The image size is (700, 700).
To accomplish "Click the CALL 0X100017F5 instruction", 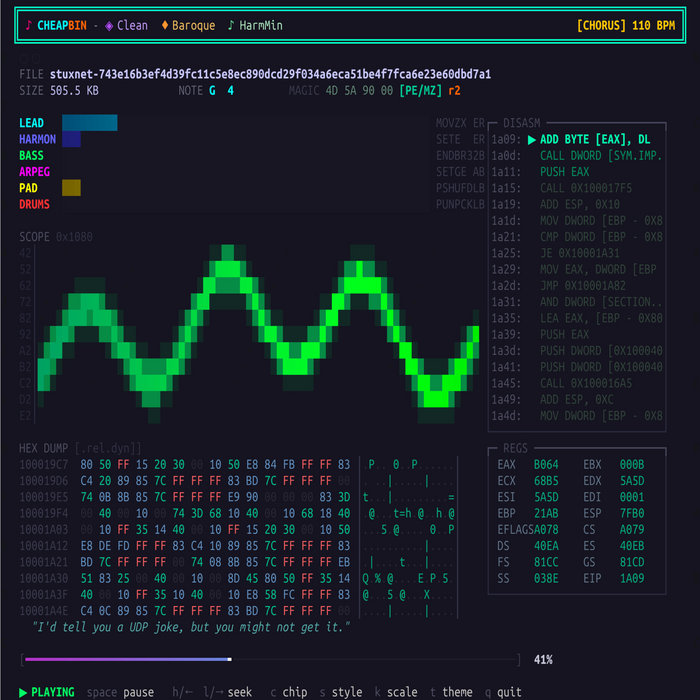I will point(586,188).
